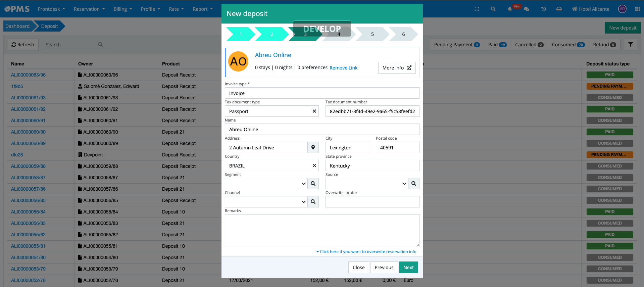Clear the Passport tax document type
Image resolution: width=644 pixels, height=287 pixels.
pos(314,111)
